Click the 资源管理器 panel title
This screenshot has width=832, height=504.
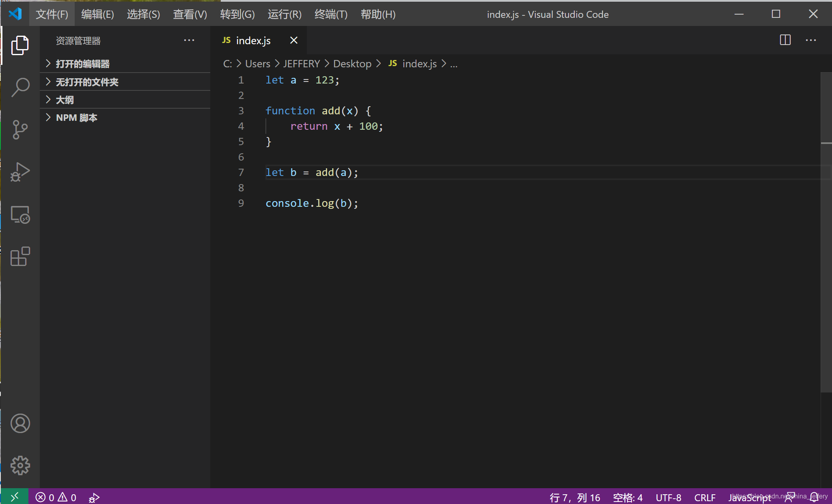[x=78, y=41]
